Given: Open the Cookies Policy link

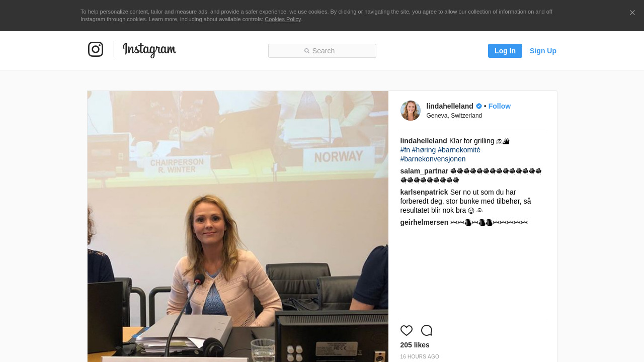Looking at the screenshot, I should [x=283, y=19].
